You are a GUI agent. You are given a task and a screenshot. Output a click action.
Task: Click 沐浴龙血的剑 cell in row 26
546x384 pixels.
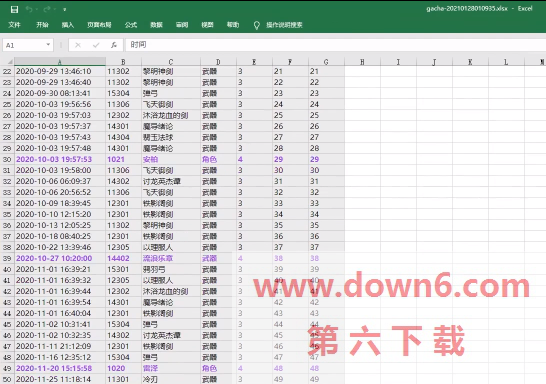click(171, 115)
